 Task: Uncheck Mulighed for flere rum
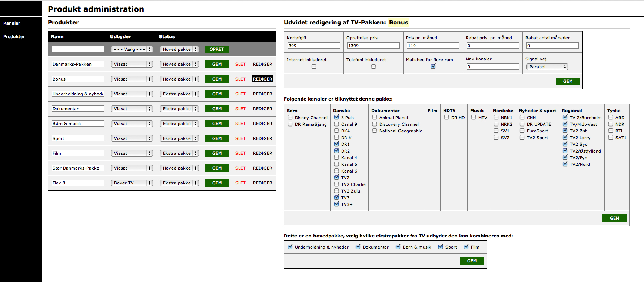(433, 66)
